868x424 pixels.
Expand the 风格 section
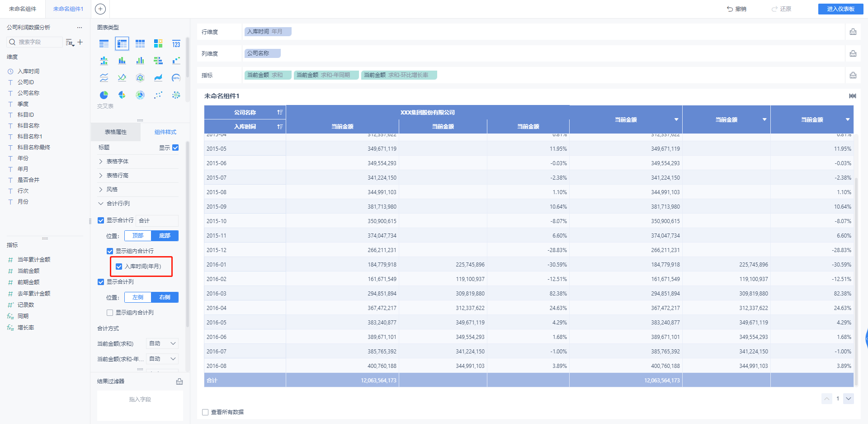click(x=138, y=190)
